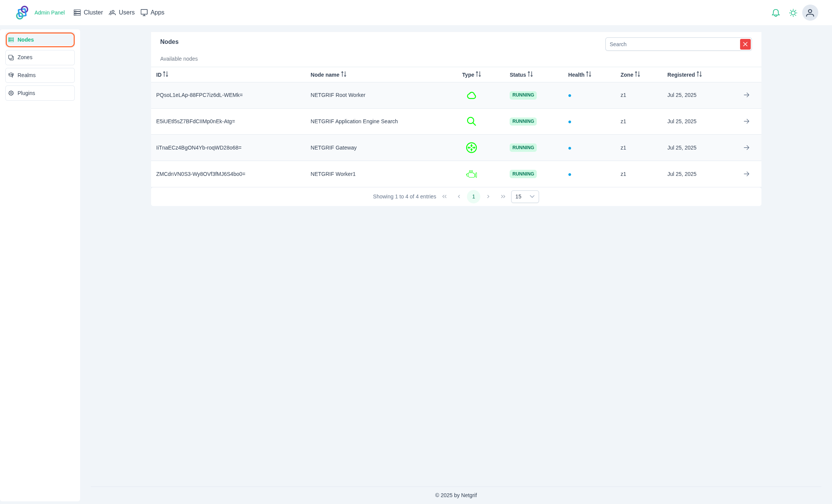Open Zones in the sidebar
This screenshot has height=504, width=832.
click(x=40, y=58)
